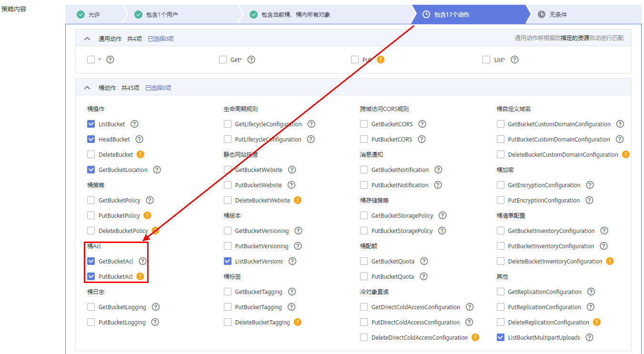This screenshot has height=354, width=644.
Task: Click warning icon next to DeleteBucketWebsite
Action: 298,200
